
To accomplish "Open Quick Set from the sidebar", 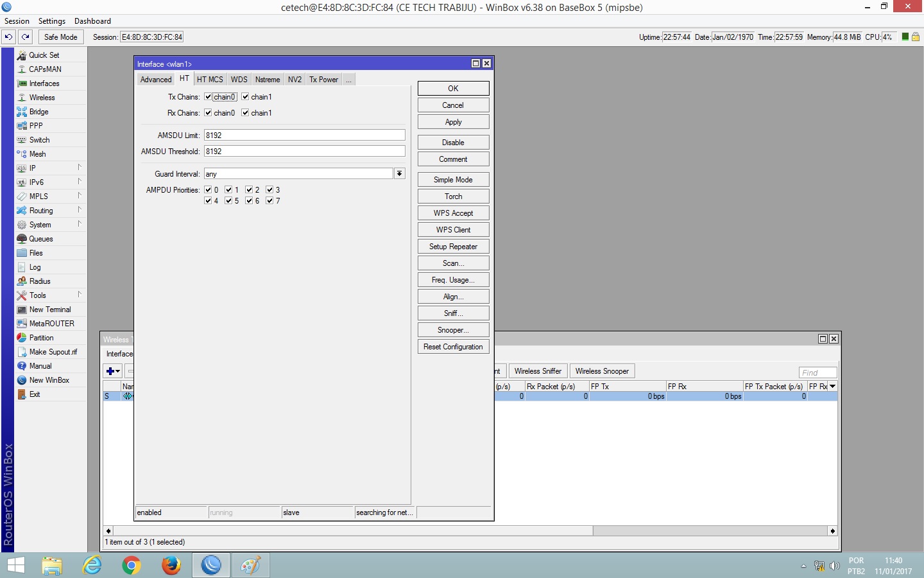I will point(44,55).
